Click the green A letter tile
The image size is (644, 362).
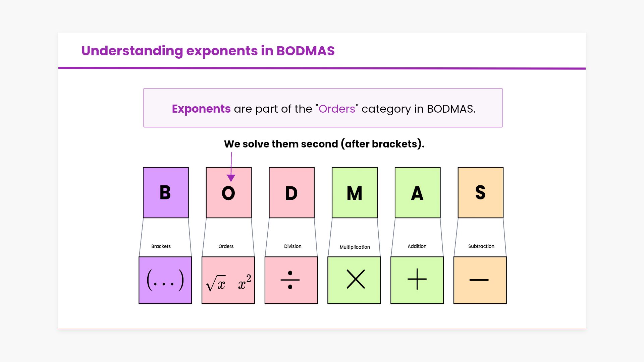pyautogui.click(x=418, y=193)
